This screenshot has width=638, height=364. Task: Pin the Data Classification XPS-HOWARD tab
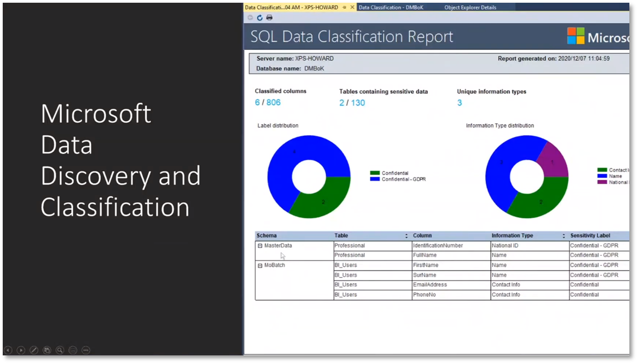345,7
